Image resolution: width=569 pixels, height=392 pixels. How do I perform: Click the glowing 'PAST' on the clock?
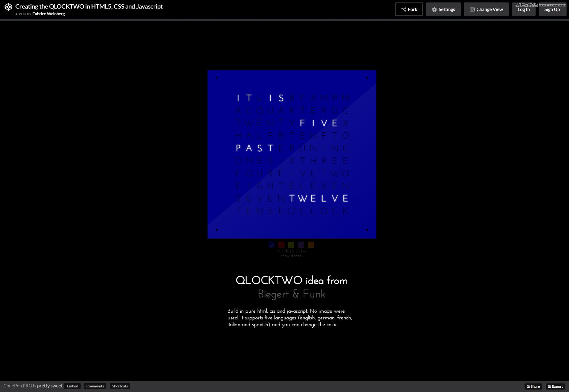coord(255,148)
